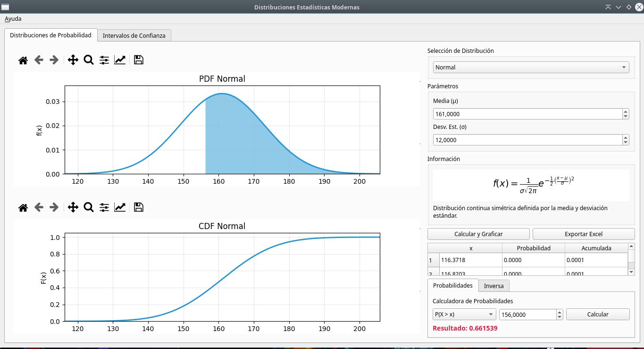This screenshot has width=644, height=349.
Task: Click the window keep-above title bar icon
Action: 608,7
